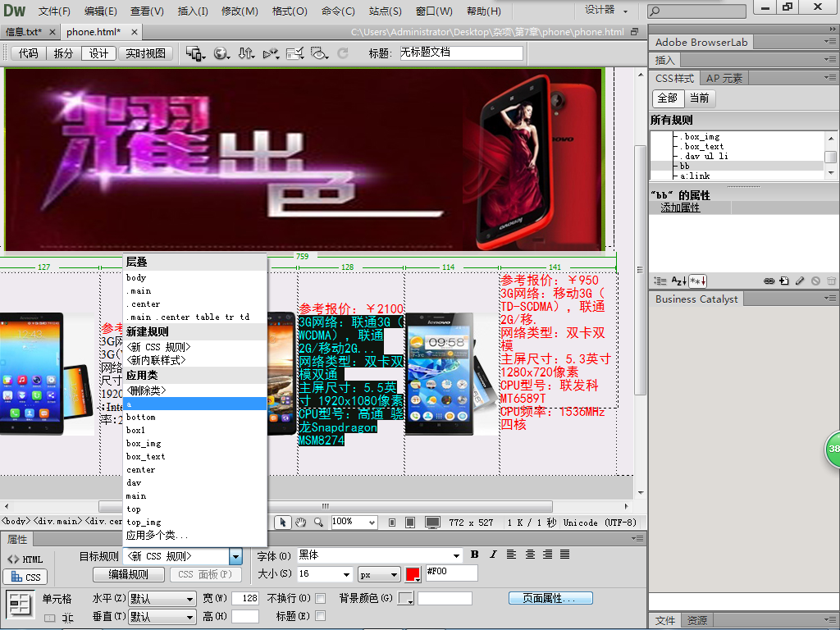Open the 100% zoom level dropdown
Viewport: 840px width, 630px height.
click(372, 522)
